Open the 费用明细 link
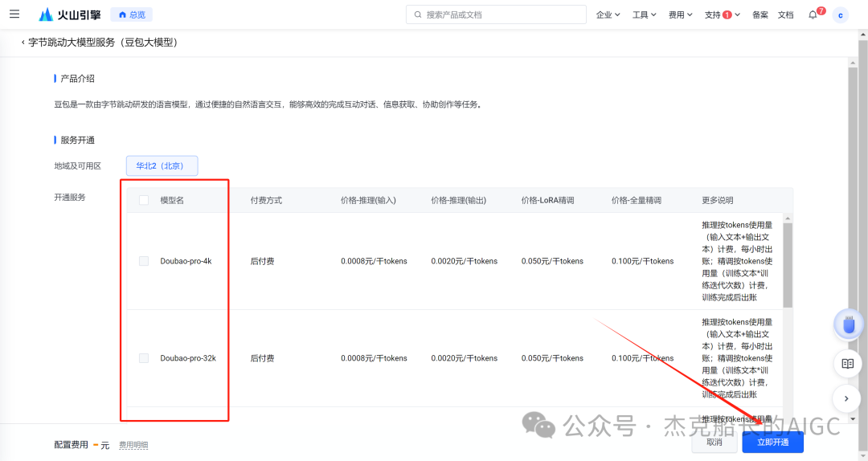 coord(133,445)
